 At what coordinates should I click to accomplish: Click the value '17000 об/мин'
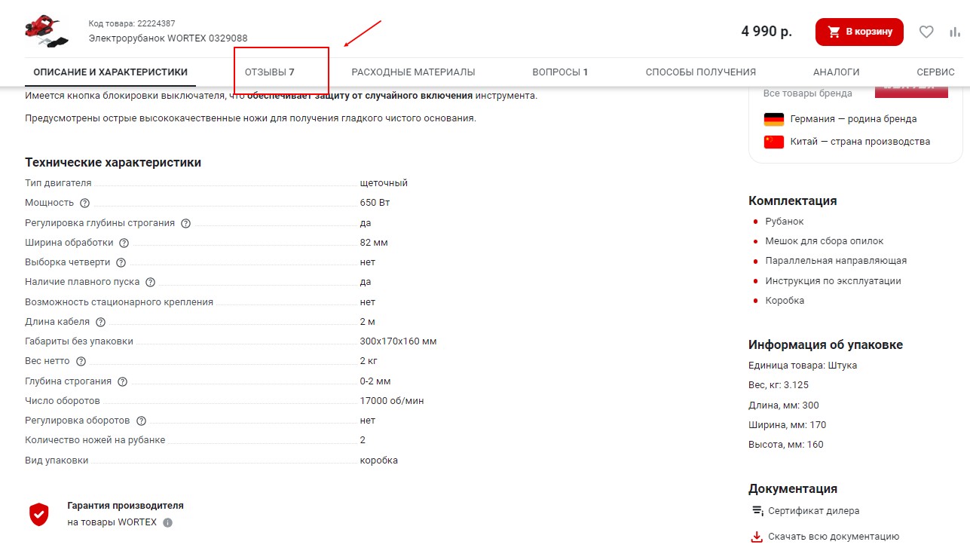(392, 401)
